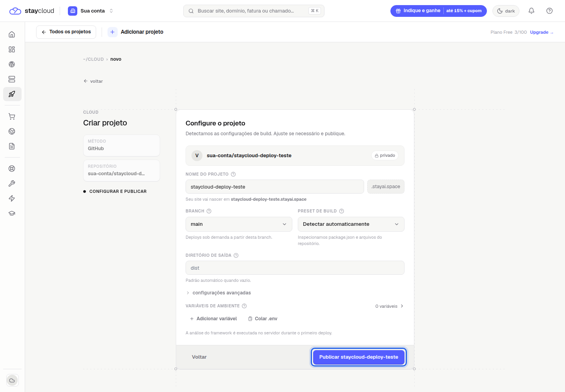
Task: Click the ~/CLOUD breadcrumb
Action: pyautogui.click(x=93, y=59)
